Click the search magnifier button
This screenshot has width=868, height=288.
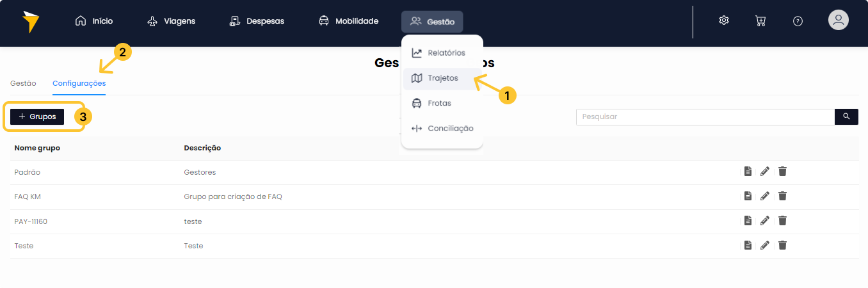(x=846, y=116)
